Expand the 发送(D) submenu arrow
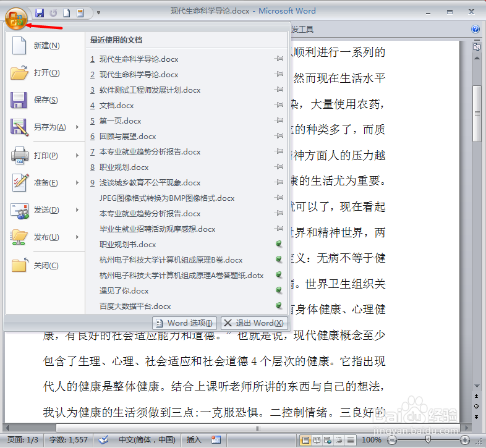This screenshot has height=448, width=486. [77, 209]
